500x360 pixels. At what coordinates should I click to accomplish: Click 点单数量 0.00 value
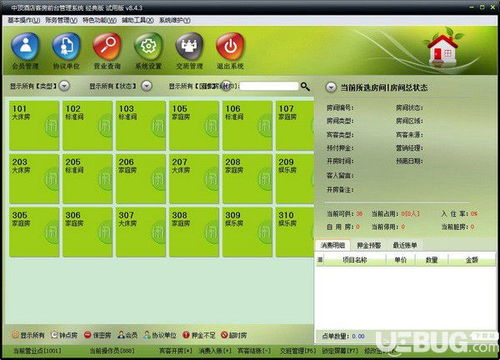click(x=358, y=336)
